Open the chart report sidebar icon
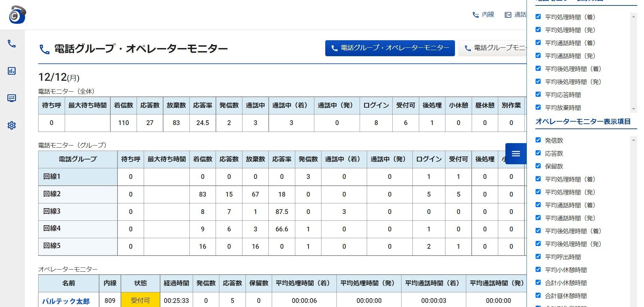Screen dimensions: 644x307 pos(12,71)
